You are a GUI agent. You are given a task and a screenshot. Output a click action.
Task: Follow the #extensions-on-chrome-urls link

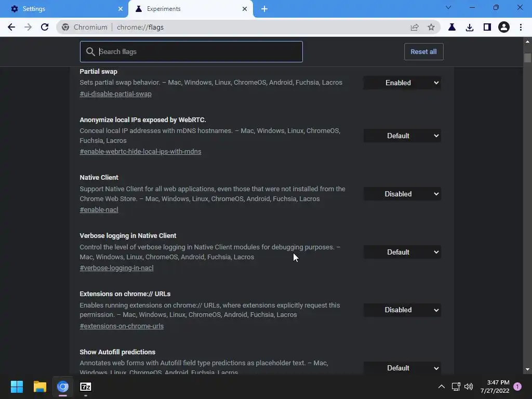pyautogui.click(x=122, y=326)
